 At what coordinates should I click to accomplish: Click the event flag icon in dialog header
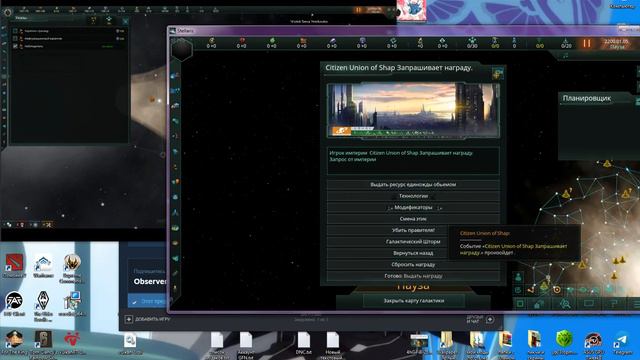(498, 73)
